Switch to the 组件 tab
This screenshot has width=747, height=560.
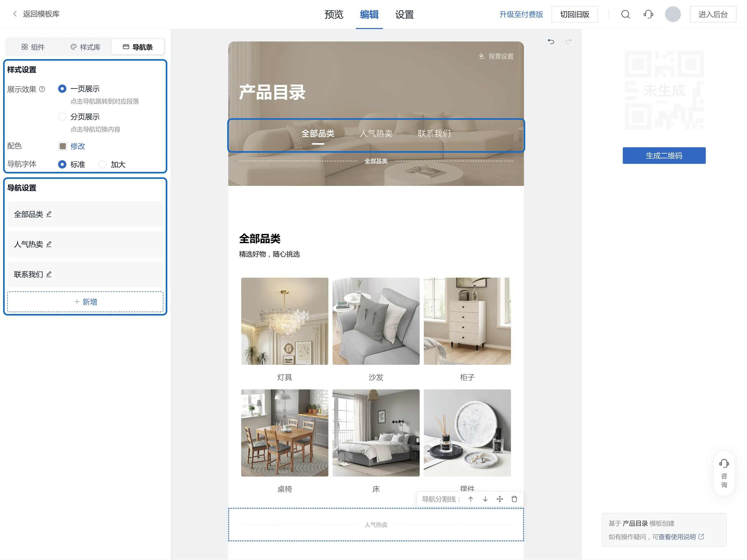tap(33, 47)
